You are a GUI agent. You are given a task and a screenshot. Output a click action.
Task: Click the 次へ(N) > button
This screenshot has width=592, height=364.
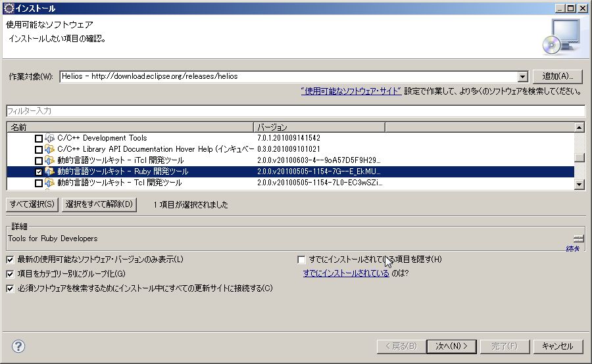coord(451,346)
